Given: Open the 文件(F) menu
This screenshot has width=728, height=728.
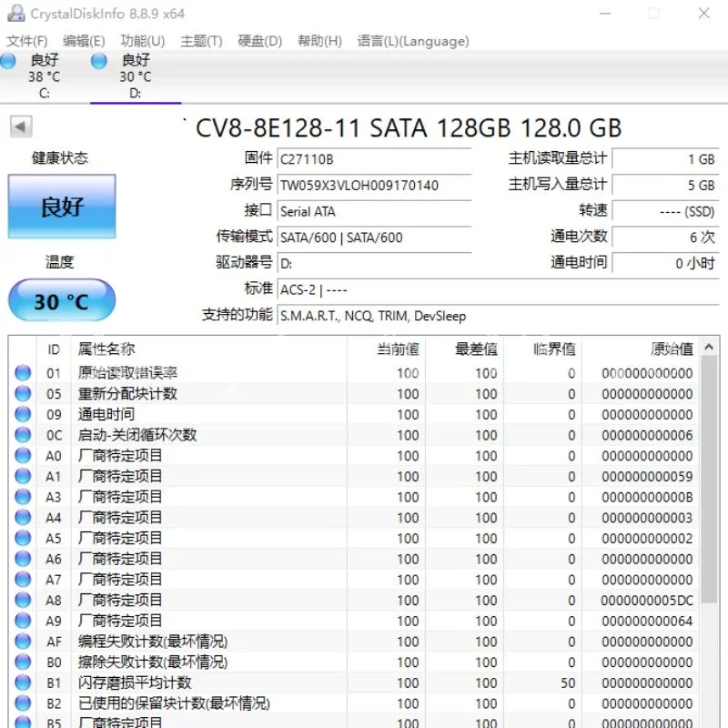Looking at the screenshot, I should tap(27, 41).
